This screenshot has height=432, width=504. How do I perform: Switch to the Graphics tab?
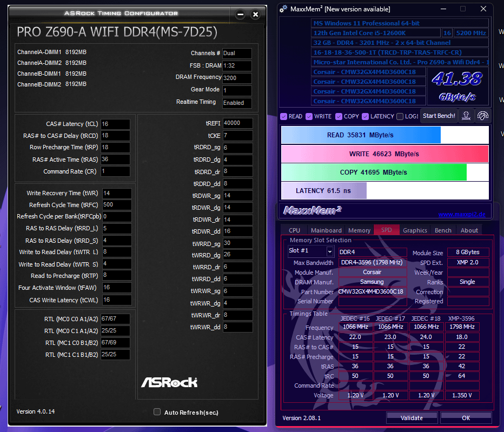tap(415, 230)
